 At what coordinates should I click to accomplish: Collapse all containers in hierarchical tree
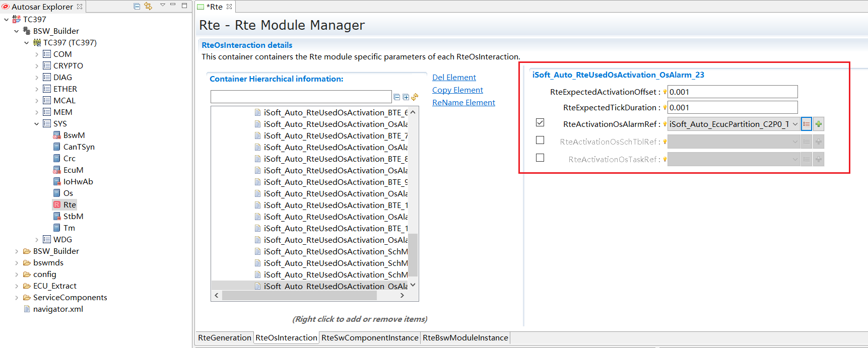point(397,97)
